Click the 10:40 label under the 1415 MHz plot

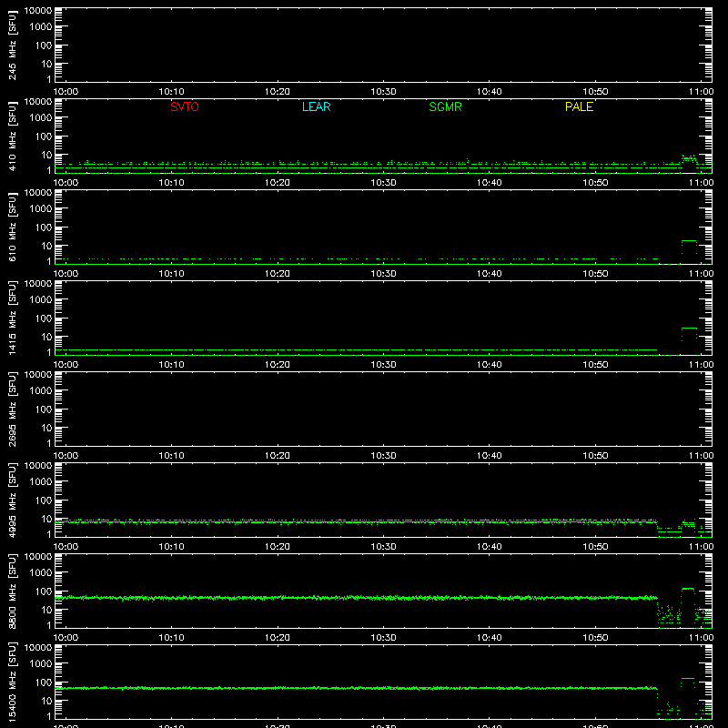(x=490, y=365)
